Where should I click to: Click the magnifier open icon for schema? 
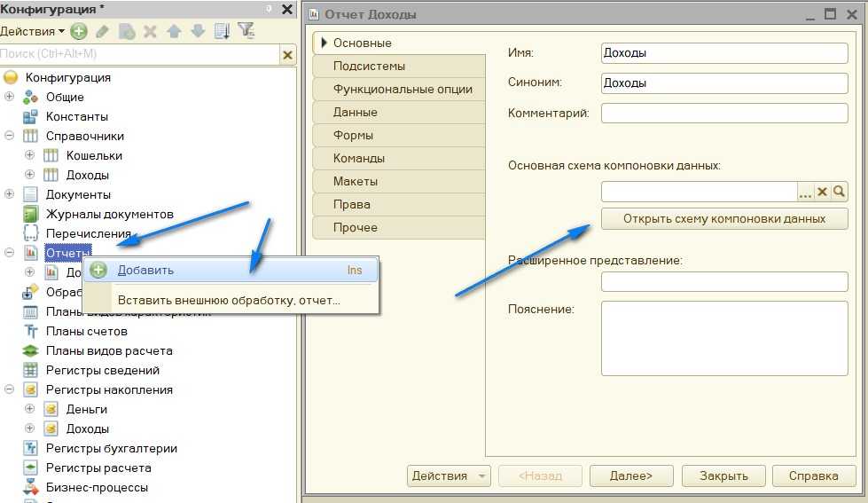(840, 192)
